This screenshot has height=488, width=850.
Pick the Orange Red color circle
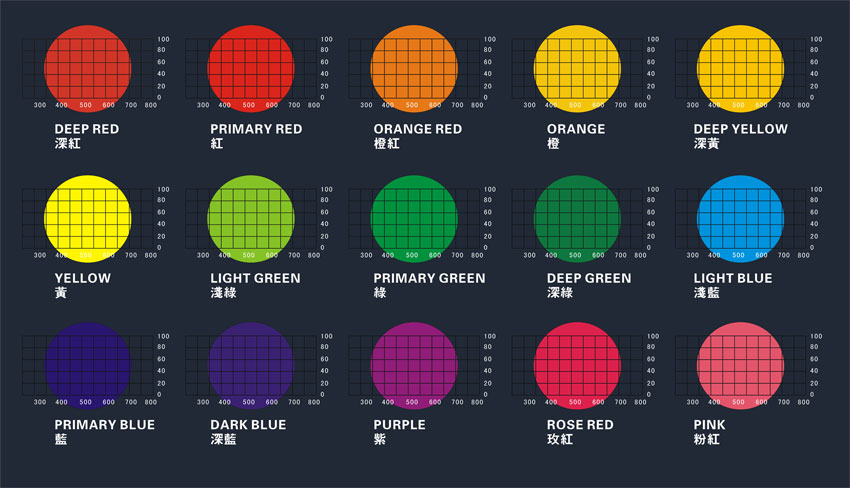point(414,68)
